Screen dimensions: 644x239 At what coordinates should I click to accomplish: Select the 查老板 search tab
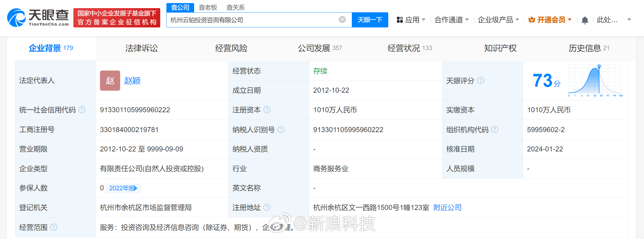point(208,8)
